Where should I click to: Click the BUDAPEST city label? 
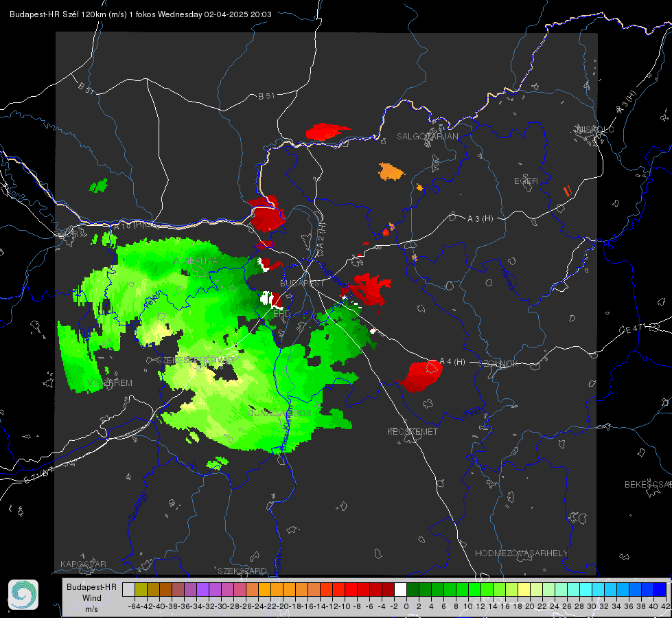pyautogui.click(x=302, y=283)
